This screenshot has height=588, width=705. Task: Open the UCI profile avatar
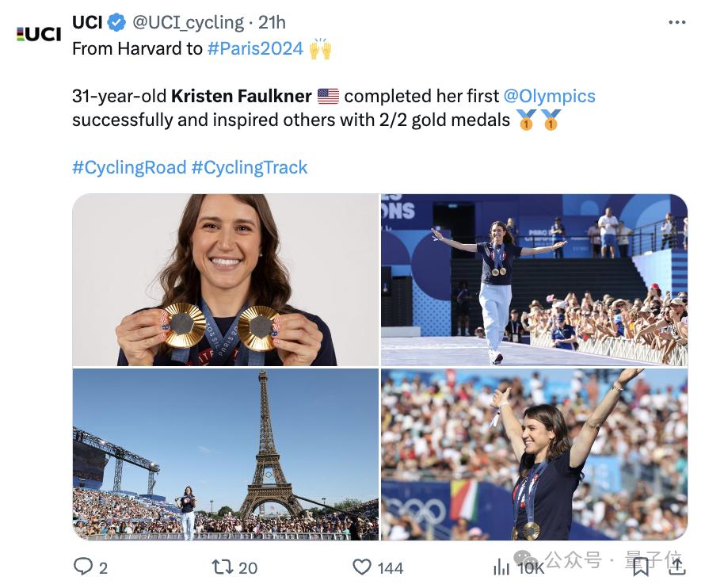coord(36,32)
